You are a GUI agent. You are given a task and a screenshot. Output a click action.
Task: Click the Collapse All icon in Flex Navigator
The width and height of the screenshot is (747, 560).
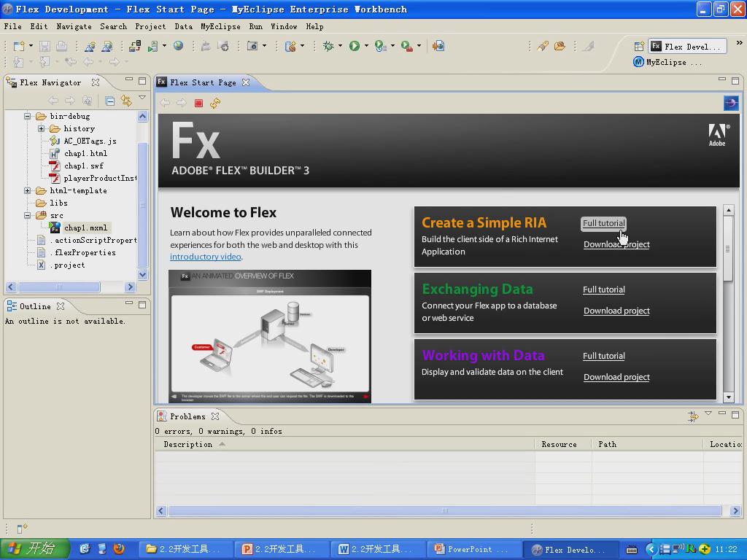pyautogui.click(x=109, y=101)
